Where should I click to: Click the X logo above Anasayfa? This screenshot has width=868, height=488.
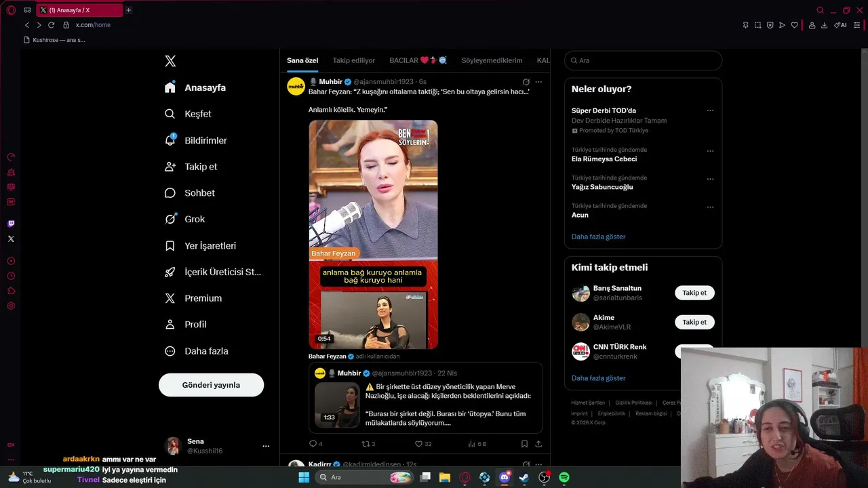click(x=170, y=61)
